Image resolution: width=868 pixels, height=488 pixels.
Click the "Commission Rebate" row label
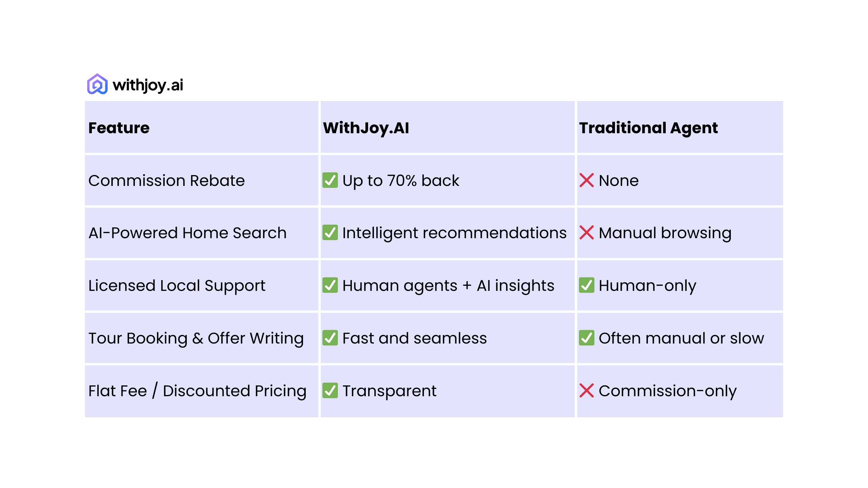coord(167,180)
